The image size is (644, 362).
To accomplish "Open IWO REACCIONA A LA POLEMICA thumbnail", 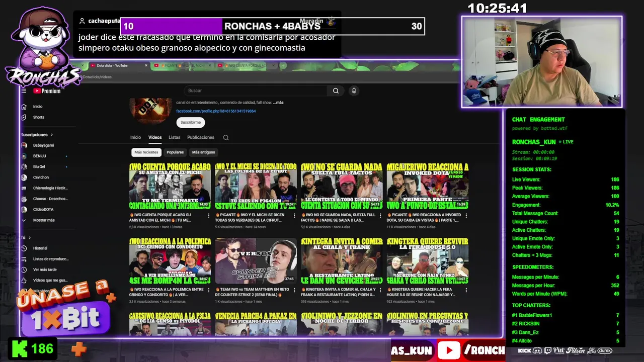I will (170, 261).
